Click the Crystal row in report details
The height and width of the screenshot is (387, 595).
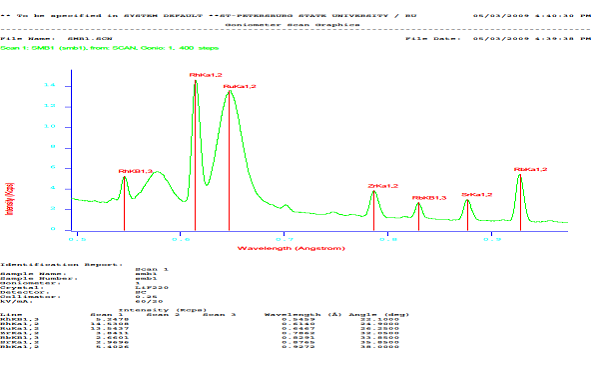tap(84, 288)
